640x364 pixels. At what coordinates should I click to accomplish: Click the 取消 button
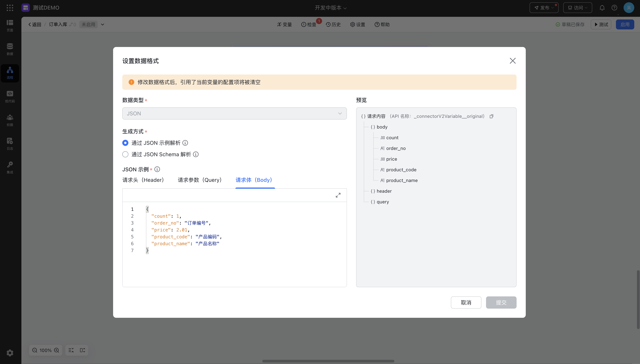tap(466, 303)
